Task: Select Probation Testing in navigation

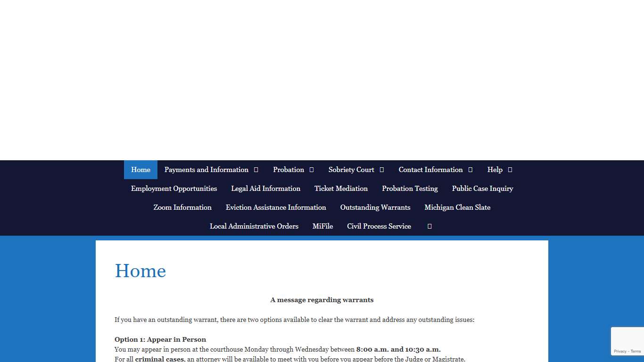Action: 410,189
